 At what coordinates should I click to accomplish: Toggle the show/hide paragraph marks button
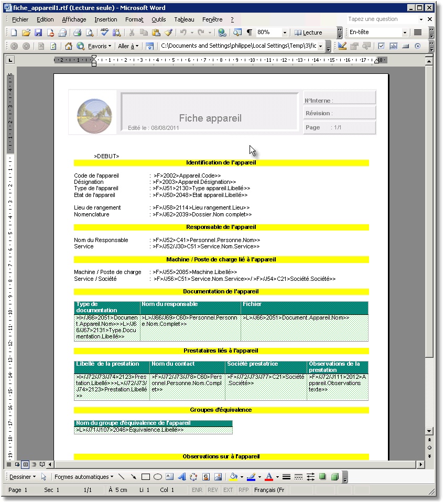[250, 32]
